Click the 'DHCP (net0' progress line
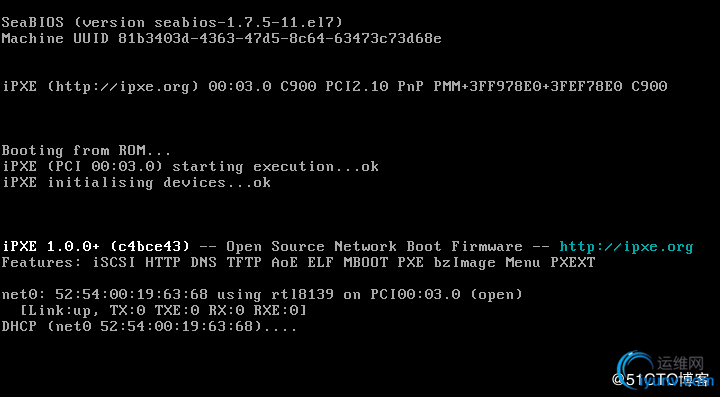Image resolution: width=720 pixels, height=397 pixels. [149, 327]
